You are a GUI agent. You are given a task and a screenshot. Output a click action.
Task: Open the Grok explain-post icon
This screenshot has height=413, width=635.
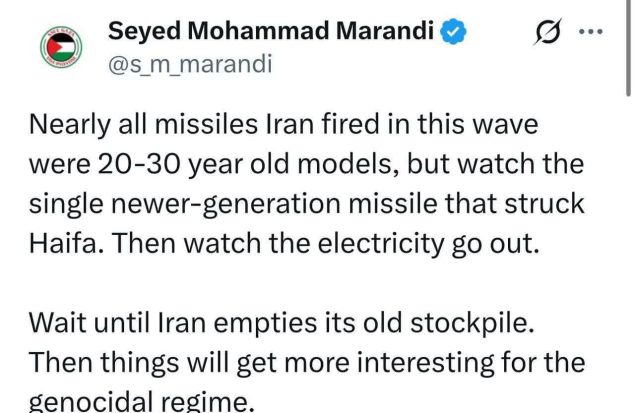point(548,31)
